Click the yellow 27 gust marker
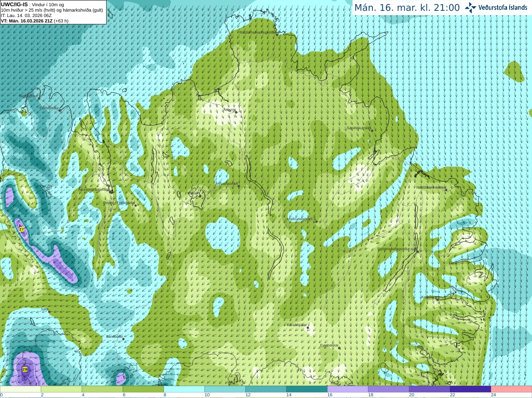Image resolution: width=532 pixels, height=398 pixels. [22, 229]
